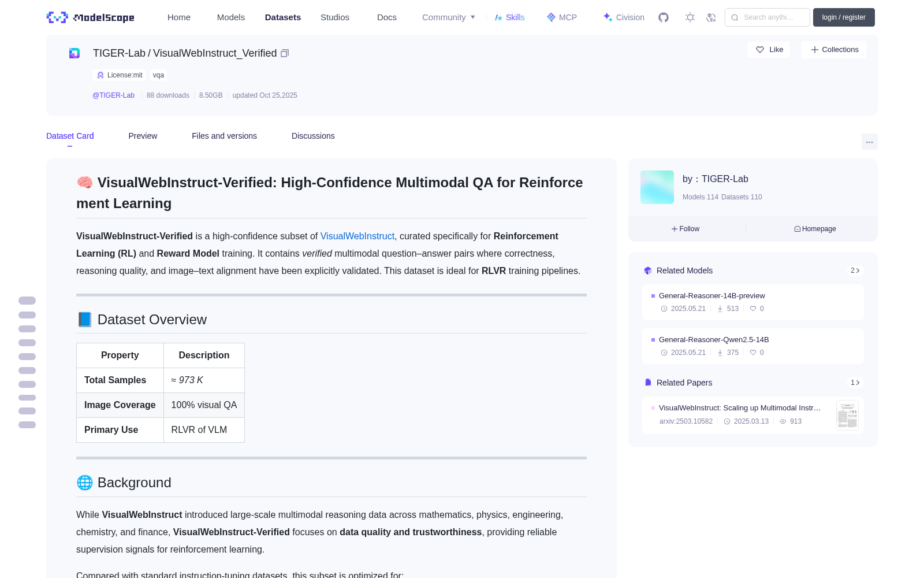The image size is (924, 578).
Task: Open VisualWebInstruct Scaling up paper link
Action: pos(740,407)
